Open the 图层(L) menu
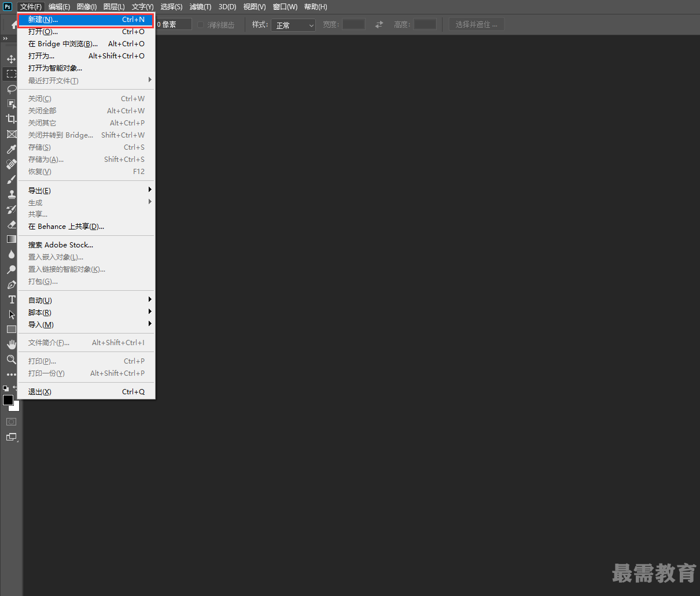This screenshot has width=700, height=596. tap(114, 7)
